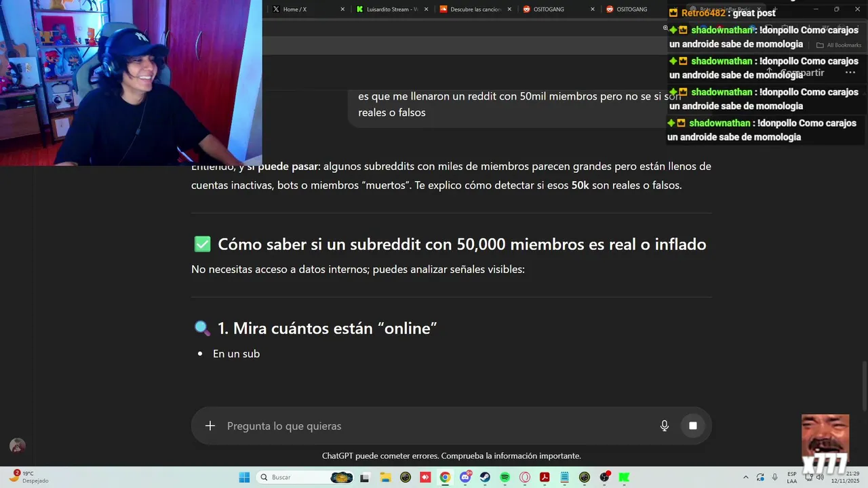The height and width of the screenshot is (488, 868).
Task: Click the user message about 50mil miembros
Action: [519, 104]
